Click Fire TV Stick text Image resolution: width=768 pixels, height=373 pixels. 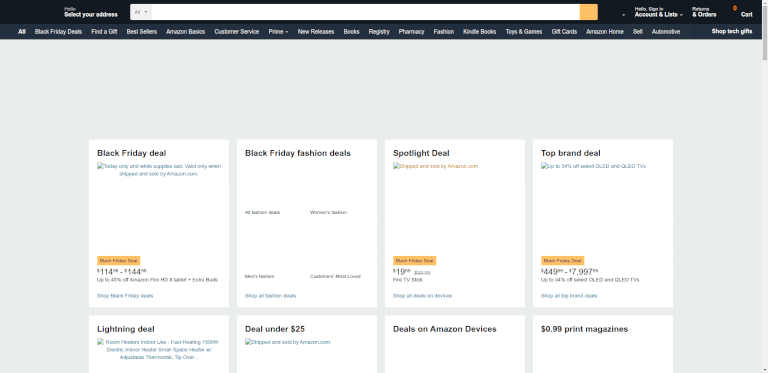tap(408, 280)
